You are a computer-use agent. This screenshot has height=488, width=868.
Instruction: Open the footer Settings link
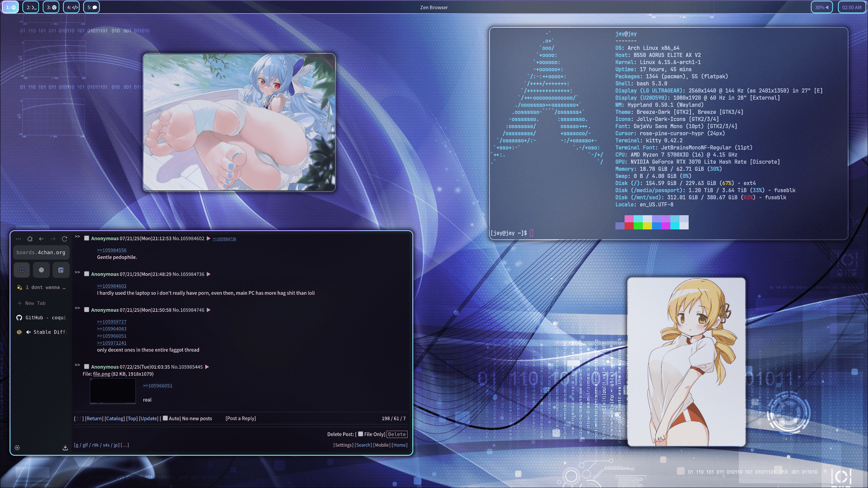pyautogui.click(x=343, y=445)
